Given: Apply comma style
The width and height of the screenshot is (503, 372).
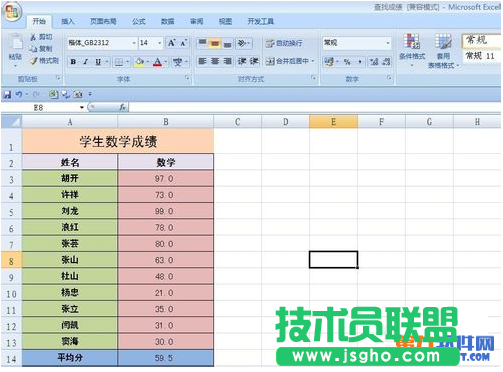Looking at the screenshot, I should pyautogui.click(x=359, y=62).
